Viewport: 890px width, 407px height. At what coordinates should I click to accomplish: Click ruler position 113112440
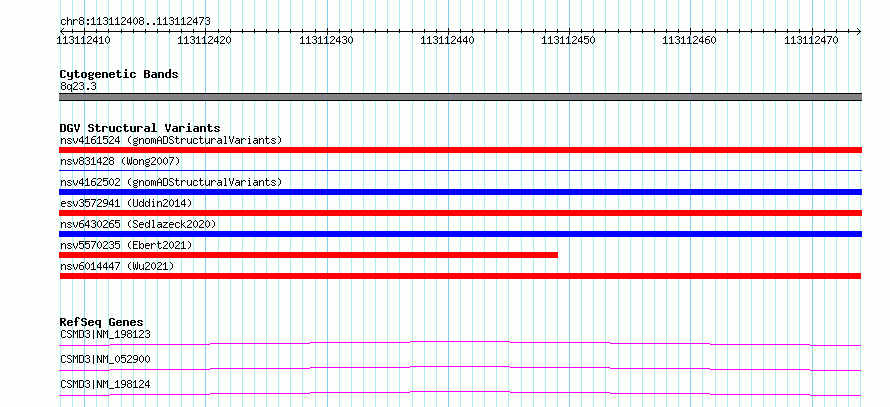click(x=448, y=40)
